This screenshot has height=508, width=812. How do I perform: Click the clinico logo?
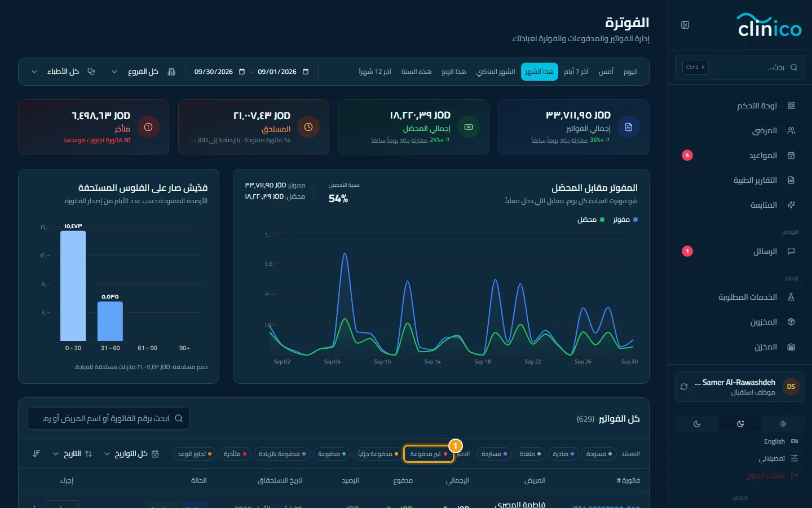pyautogui.click(x=770, y=25)
